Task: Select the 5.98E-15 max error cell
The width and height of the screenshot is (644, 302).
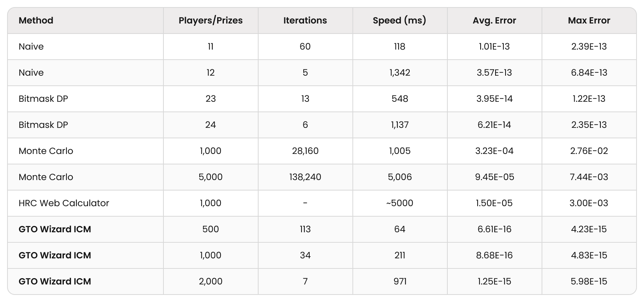Action: click(589, 281)
